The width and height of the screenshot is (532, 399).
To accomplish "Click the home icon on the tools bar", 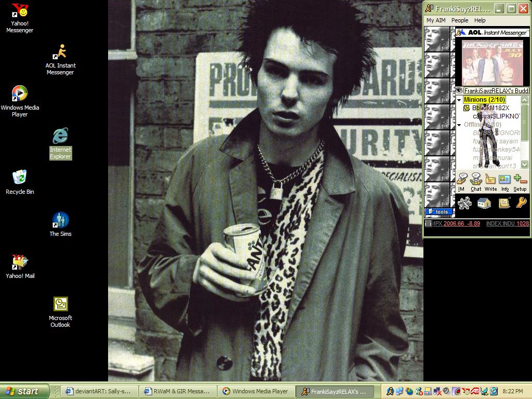I will [x=484, y=203].
